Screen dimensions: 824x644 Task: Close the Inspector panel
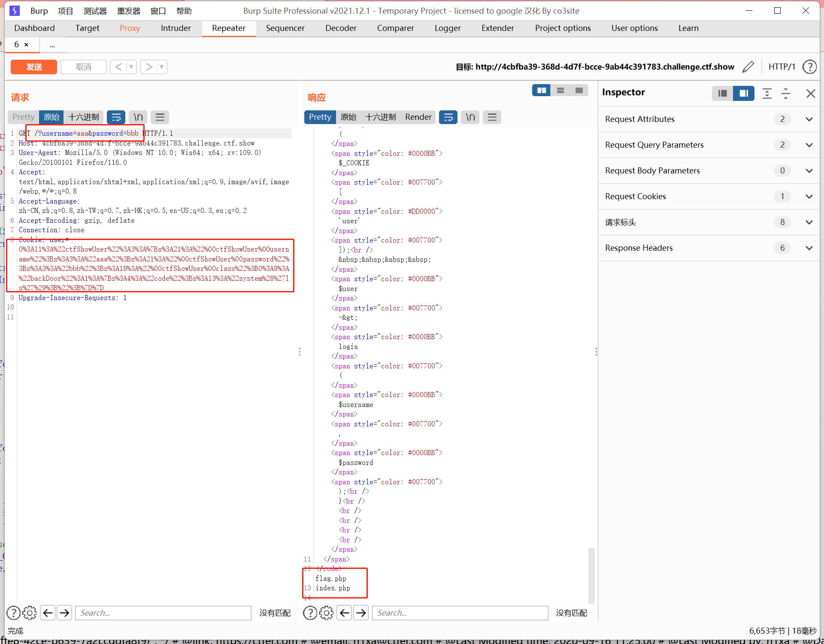tap(810, 93)
